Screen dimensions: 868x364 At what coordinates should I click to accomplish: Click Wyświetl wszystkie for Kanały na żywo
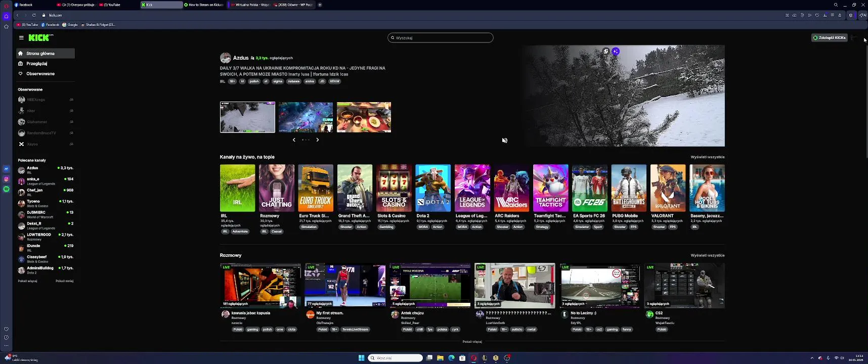708,157
